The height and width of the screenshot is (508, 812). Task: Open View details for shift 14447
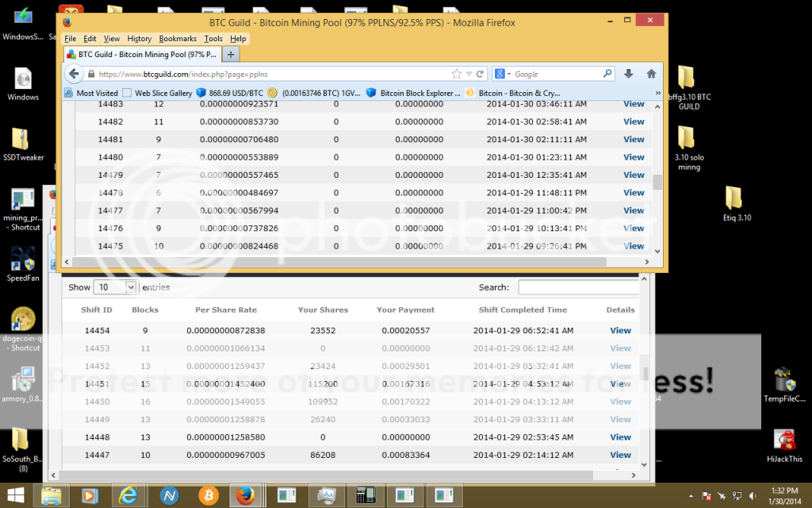click(x=620, y=455)
